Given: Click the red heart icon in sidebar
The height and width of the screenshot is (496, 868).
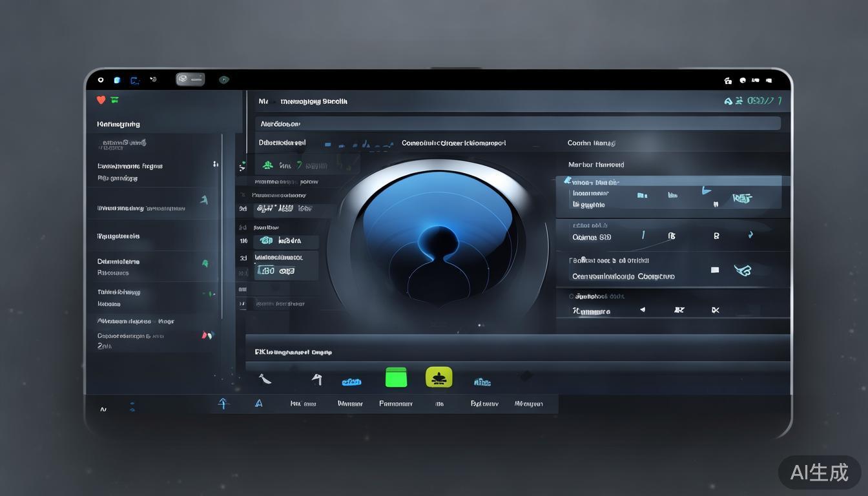Looking at the screenshot, I should (101, 99).
